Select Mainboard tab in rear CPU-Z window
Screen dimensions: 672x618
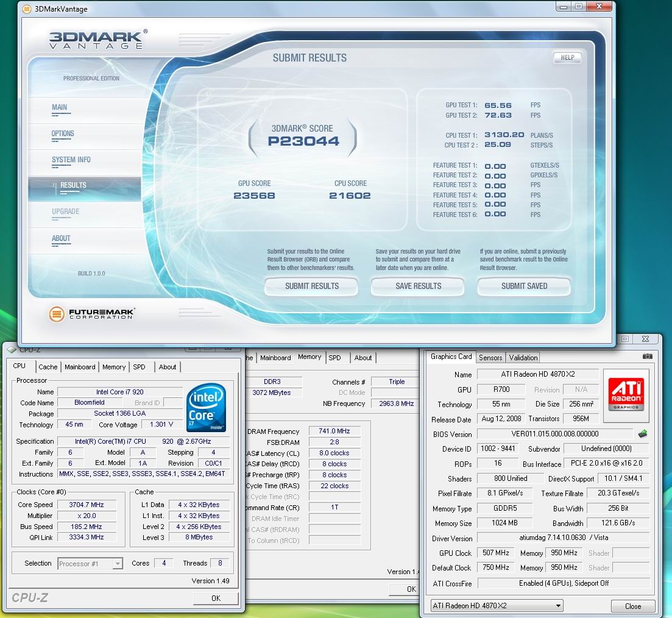(275, 358)
